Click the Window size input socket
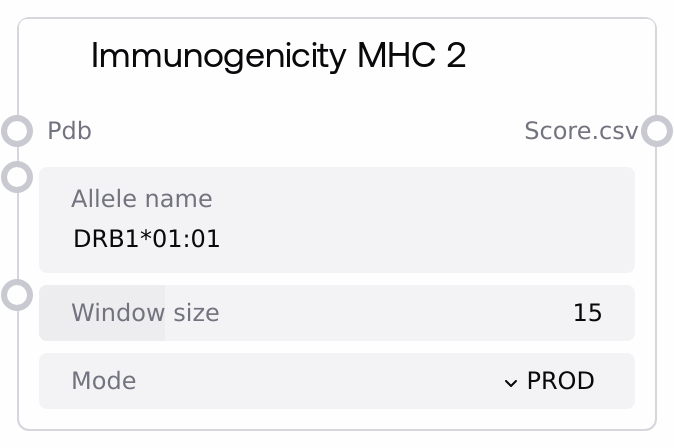 [18, 295]
